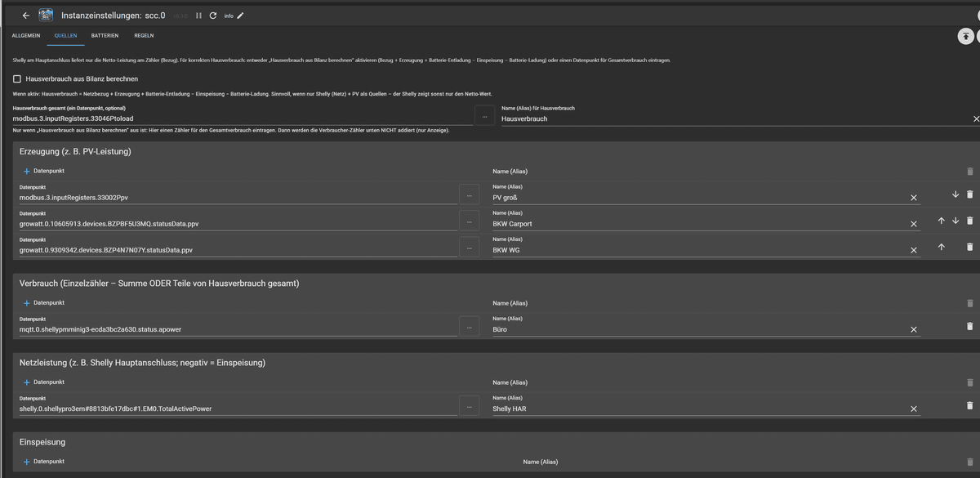Delete the 'PV groß' datapoint row
The height and width of the screenshot is (478, 980).
(x=969, y=194)
